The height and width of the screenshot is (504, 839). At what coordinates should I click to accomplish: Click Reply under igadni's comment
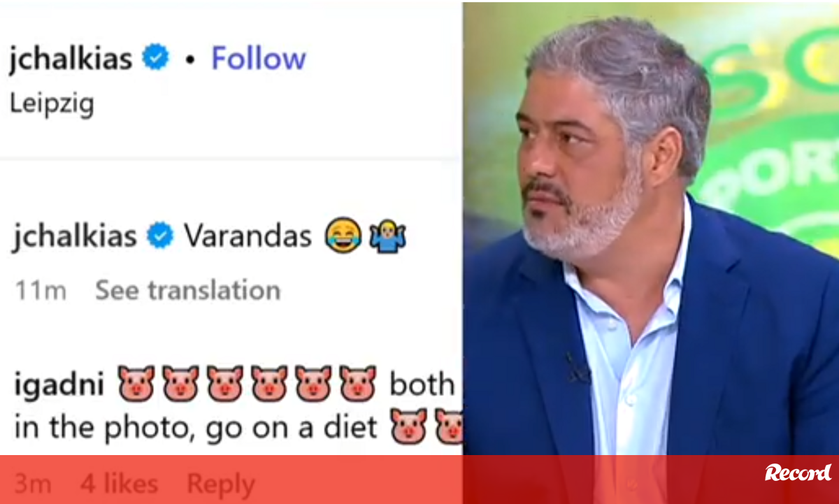(220, 484)
